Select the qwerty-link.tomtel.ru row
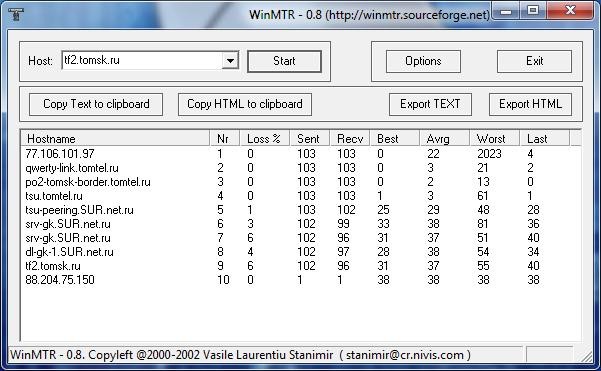Viewport: 601px width, 371px height. [301, 168]
